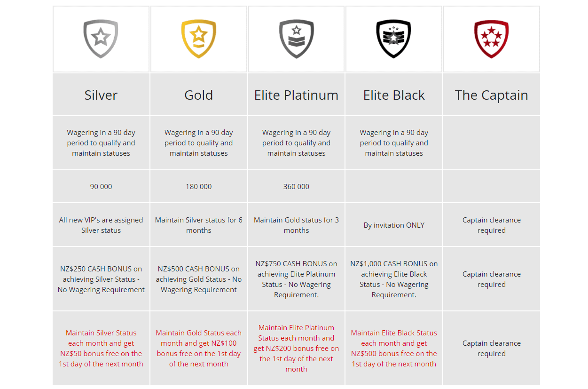Click red Maintain Elite Platinum Status offer
The height and width of the screenshot is (389, 588).
(296, 349)
